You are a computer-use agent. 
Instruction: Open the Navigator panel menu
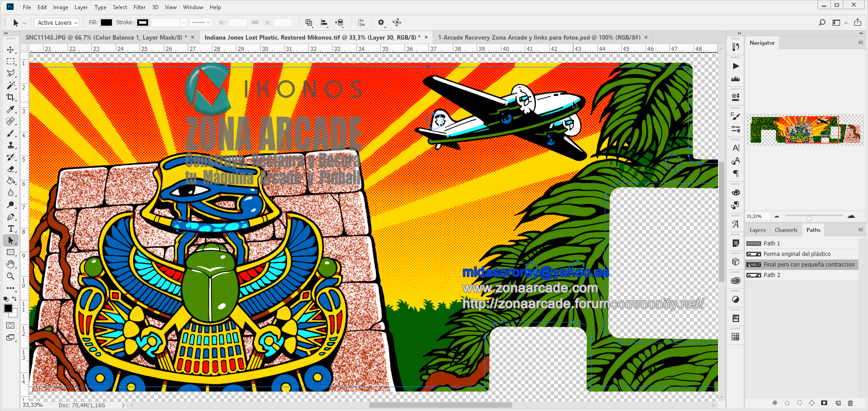pyautogui.click(x=861, y=43)
